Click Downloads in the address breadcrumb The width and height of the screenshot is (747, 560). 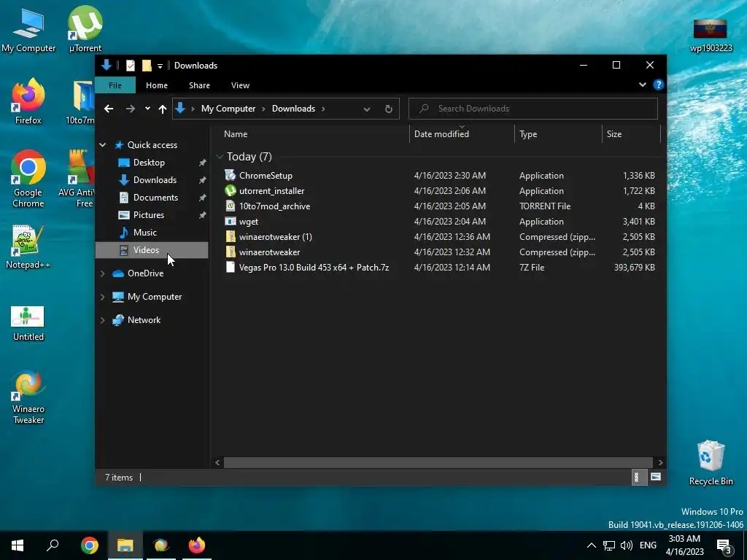pyautogui.click(x=293, y=109)
